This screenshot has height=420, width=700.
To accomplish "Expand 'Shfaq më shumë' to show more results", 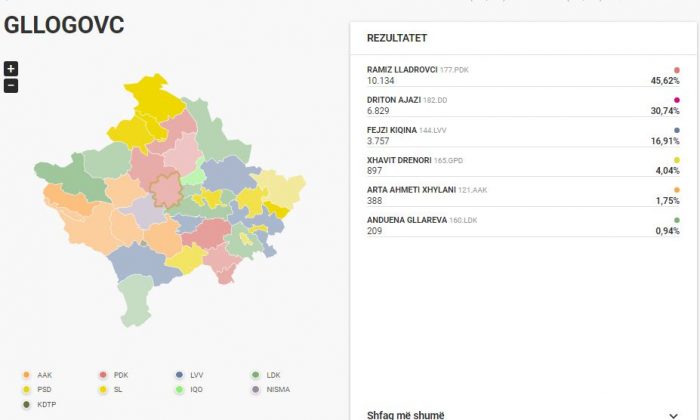I will [x=406, y=414].
